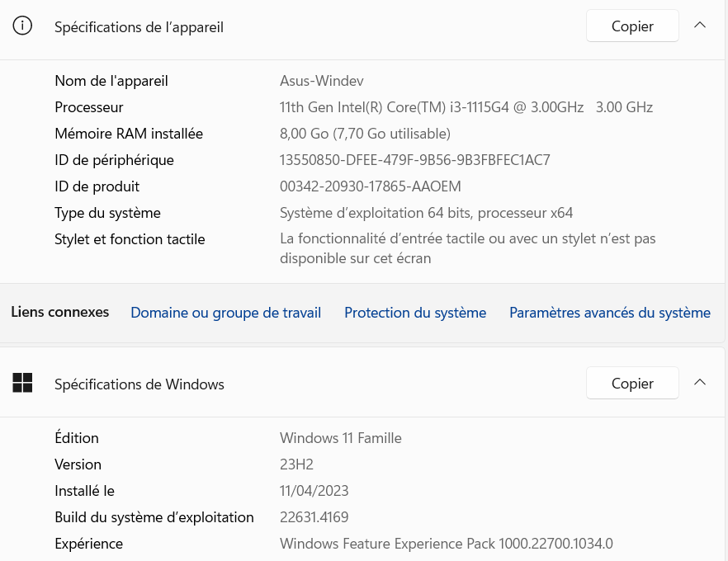Screen dimensions: 728x561
Task: Click the info icon beside Spécifications de l'appareil
Action: click(22, 26)
